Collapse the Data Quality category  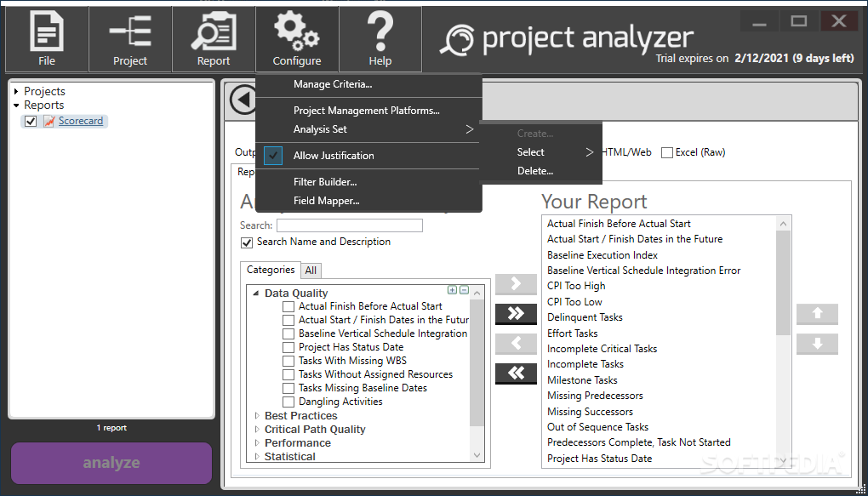(x=256, y=294)
